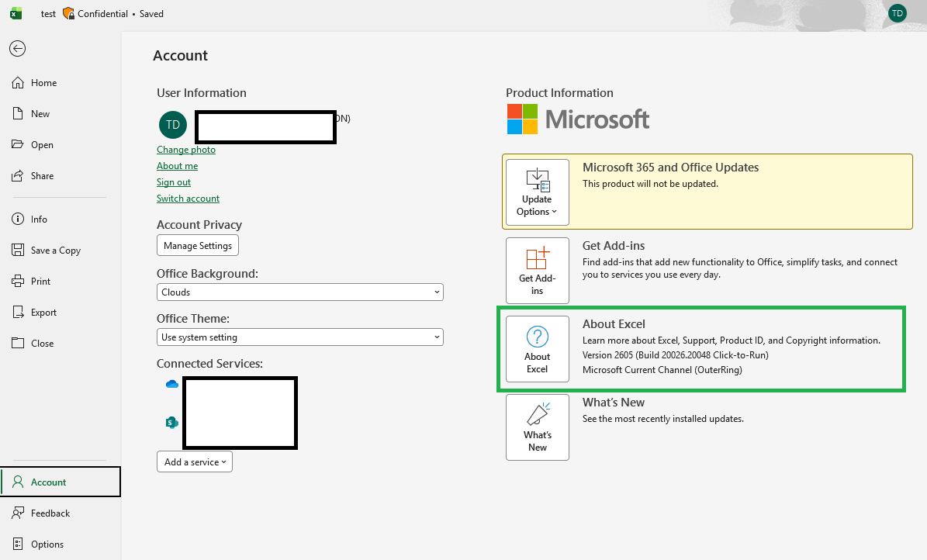This screenshot has height=560, width=927.
Task: Click the Microsoft 365 and Office Updates heading
Action: (670, 168)
